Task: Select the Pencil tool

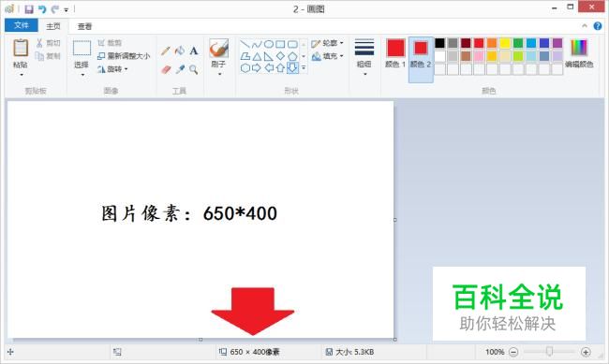Action: click(x=166, y=51)
